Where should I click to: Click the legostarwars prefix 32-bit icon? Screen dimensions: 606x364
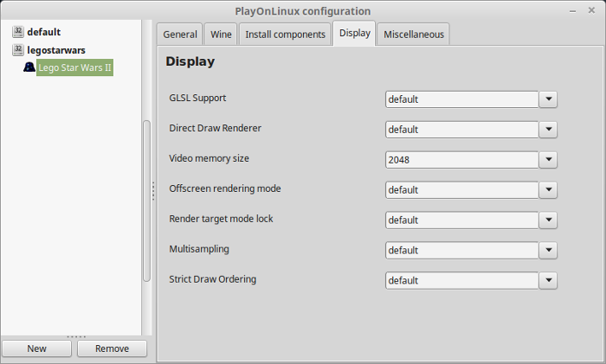[x=18, y=50]
